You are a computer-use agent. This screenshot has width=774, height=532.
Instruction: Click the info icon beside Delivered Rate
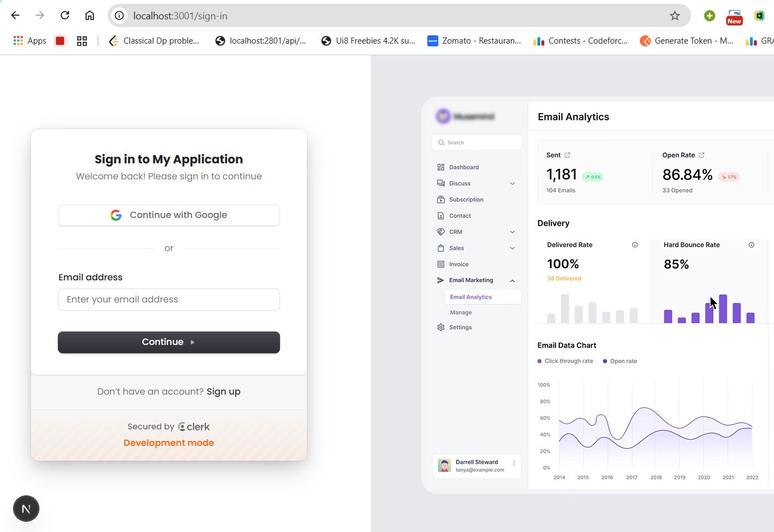635,245
